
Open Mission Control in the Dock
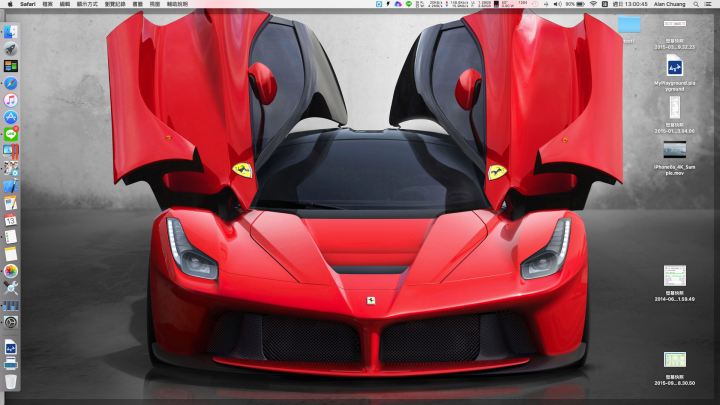[11, 66]
